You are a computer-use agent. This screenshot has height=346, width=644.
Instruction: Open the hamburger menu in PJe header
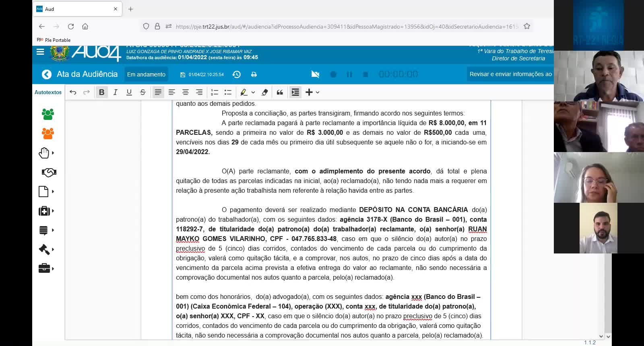click(40, 51)
